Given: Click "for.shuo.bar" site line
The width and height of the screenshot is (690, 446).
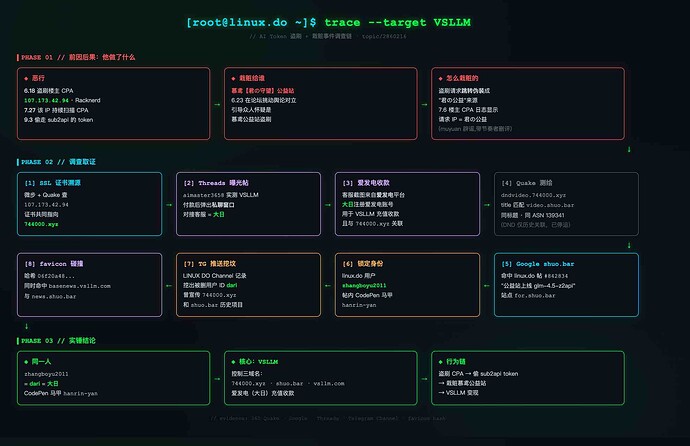Looking at the screenshot, I should pyautogui.click(x=528, y=295).
